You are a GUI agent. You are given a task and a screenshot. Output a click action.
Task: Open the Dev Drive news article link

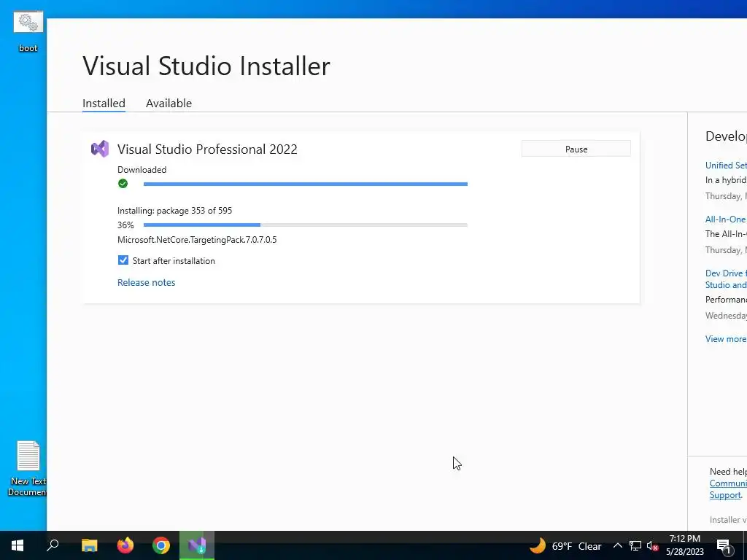tap(726, 279)
